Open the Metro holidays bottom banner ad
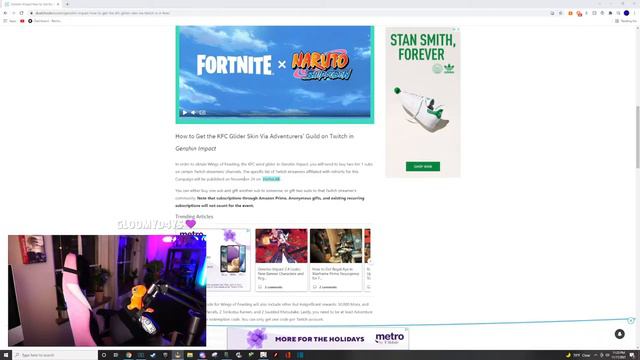This screenshot has height=360, width=640. (x=318, y=338)
